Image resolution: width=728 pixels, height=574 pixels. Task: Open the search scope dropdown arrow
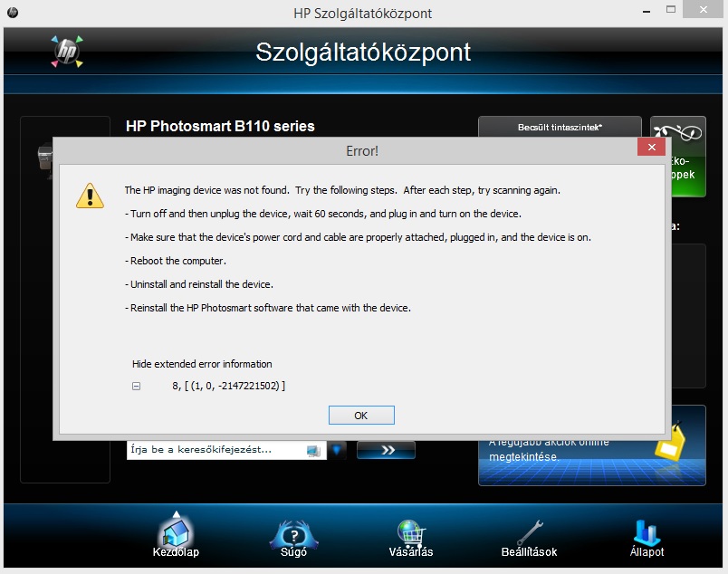[337, 450]
